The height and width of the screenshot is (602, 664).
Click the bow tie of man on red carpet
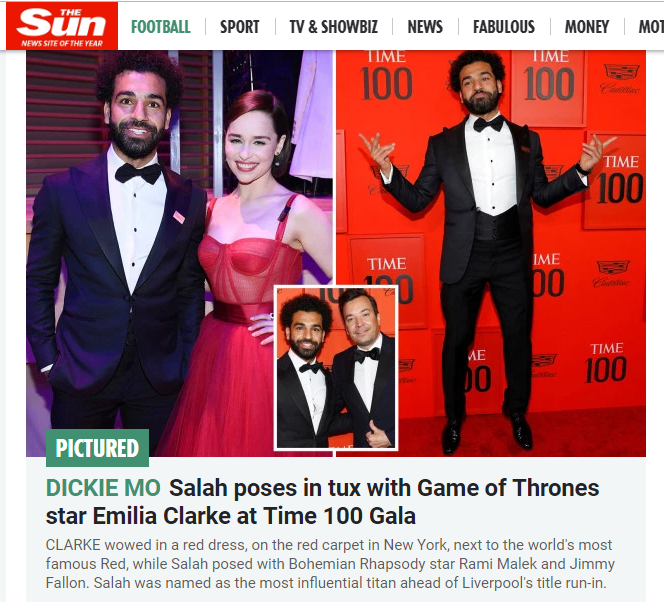coord(488,124)
